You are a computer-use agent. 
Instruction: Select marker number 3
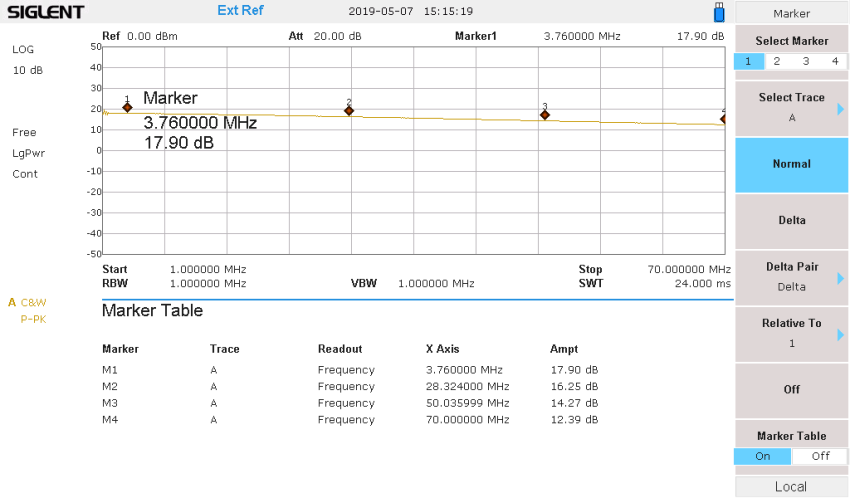[806, 61]
